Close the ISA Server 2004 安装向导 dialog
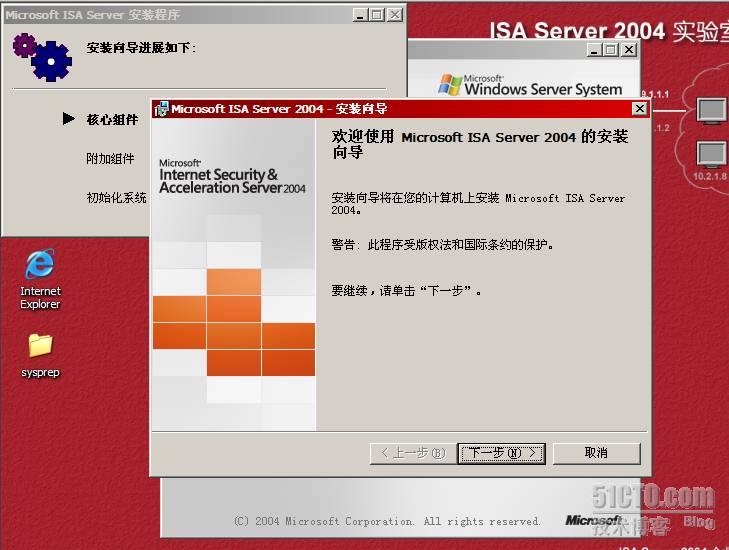 pyautogui.click(x=640, y=109)
